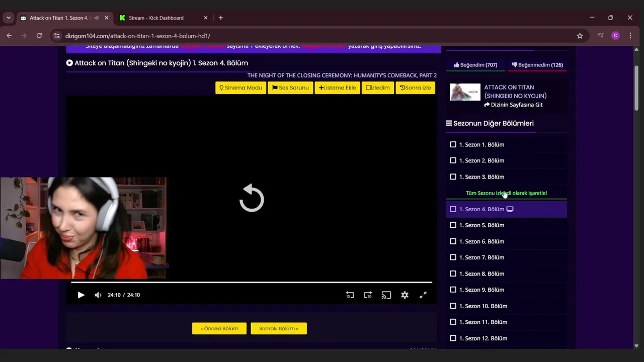This screenshot has height=362, width=644.
Task: Mark episode with the İzledim button
Action: pyautogui.click(x=378, y=87)
